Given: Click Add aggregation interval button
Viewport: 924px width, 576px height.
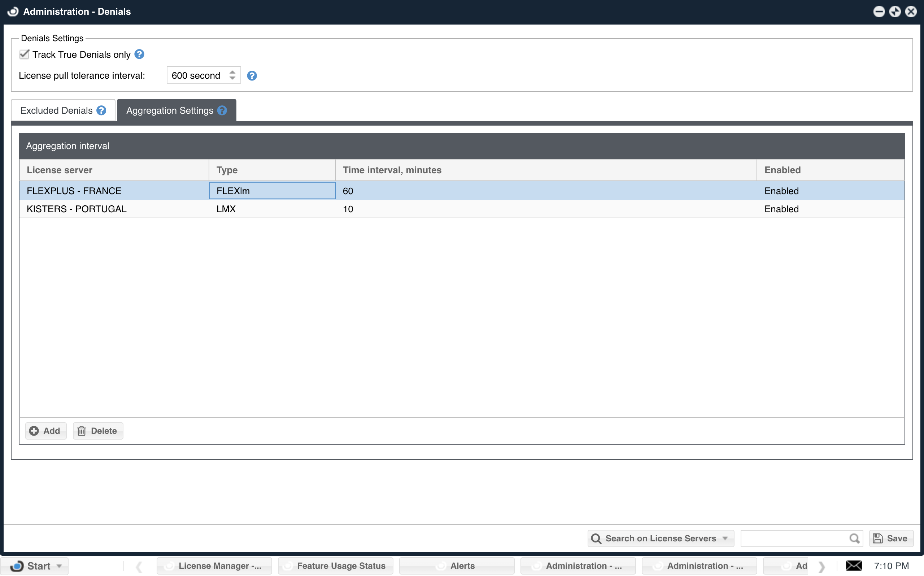Looking at the screenshot, I should (x=46, y=431).
